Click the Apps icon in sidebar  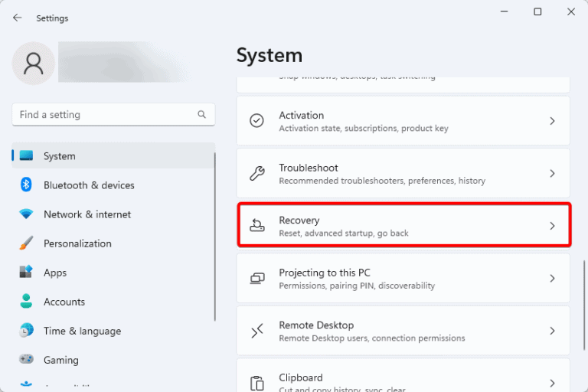tap(26, 273)
